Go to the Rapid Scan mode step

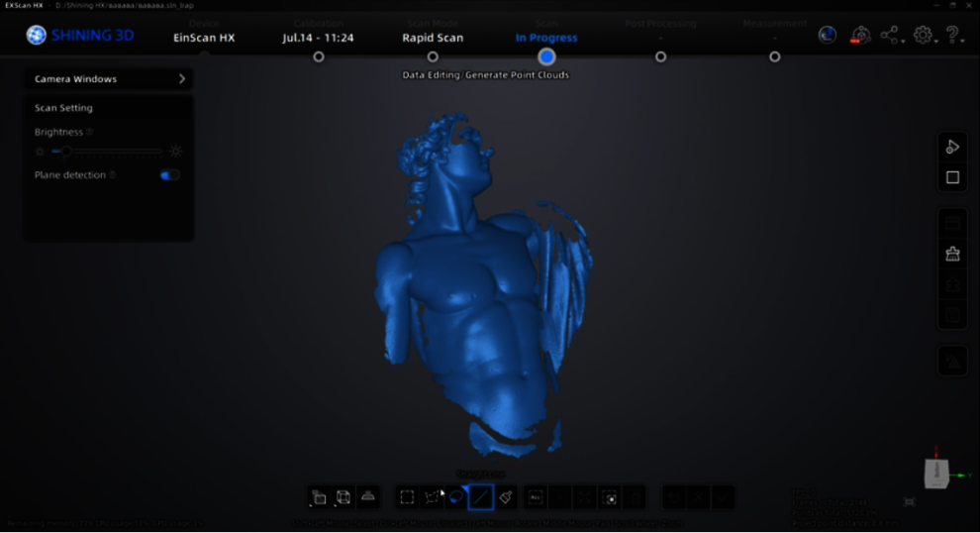pyautogui.click(x=433, y=38)
